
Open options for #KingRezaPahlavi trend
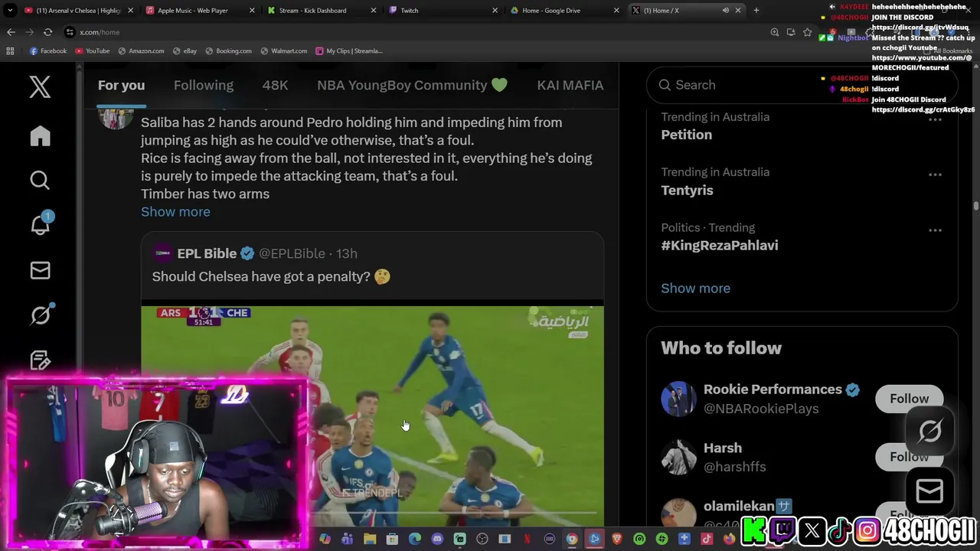coord(935,230)
